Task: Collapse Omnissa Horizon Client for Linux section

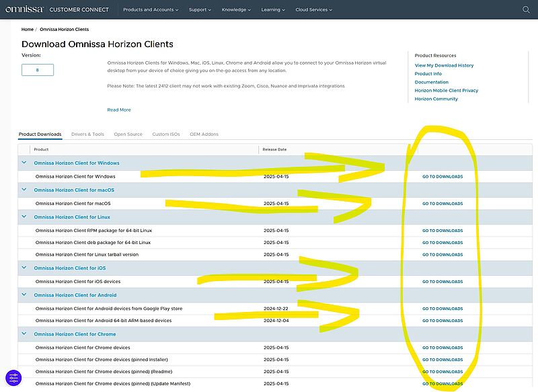Action: [x=24, y=217]
